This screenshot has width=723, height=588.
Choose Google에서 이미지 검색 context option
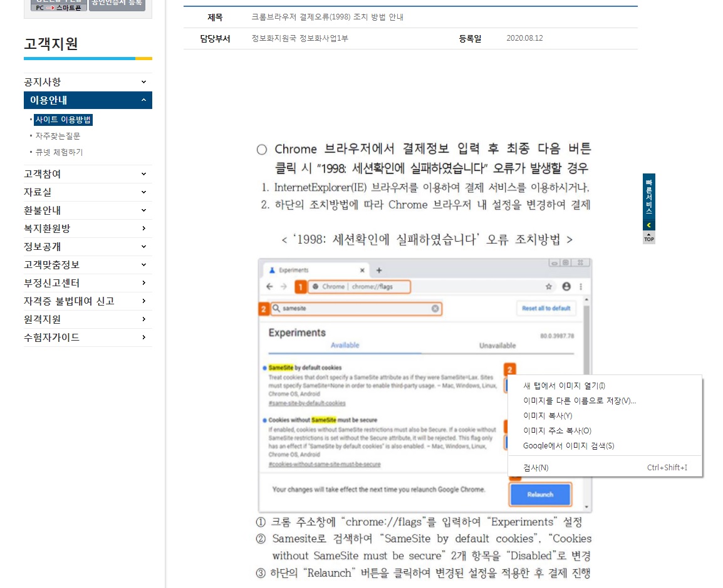[x=605, y=446]
